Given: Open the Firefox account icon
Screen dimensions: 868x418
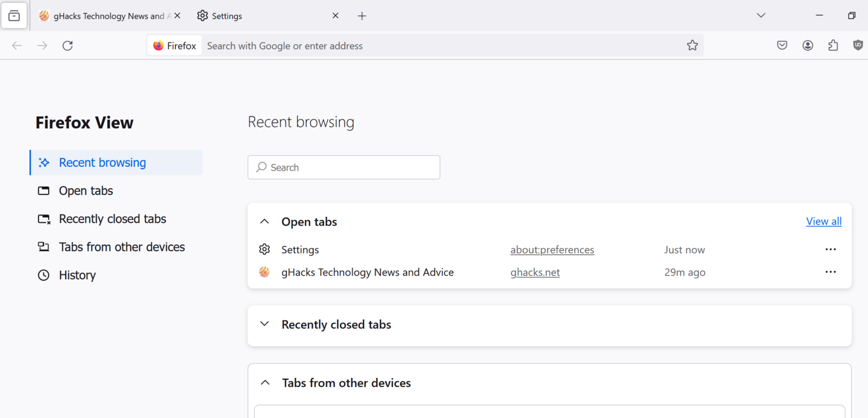Looking at the screenshot, I should [808, 45].
